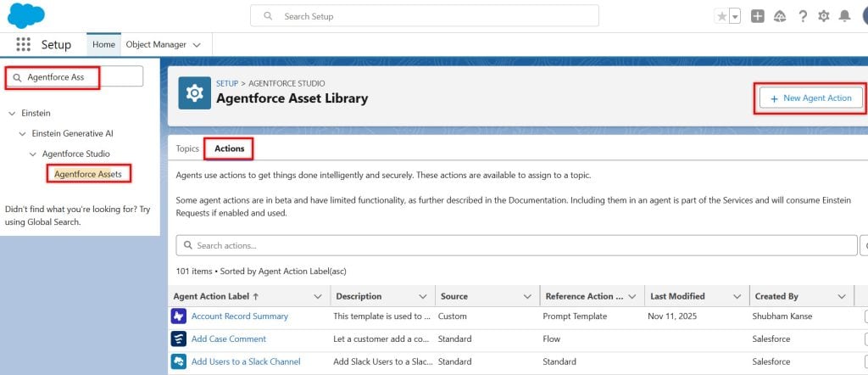Click the Salesforce cloud logo
868x375 pixels.
pos(25,15)
